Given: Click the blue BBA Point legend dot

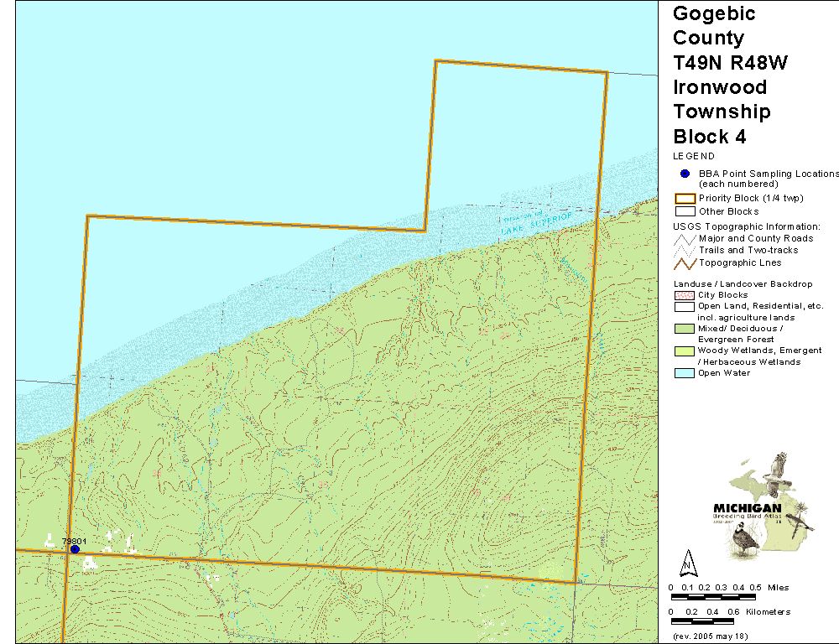Looking at the screenshot, I should pos(685,174).
